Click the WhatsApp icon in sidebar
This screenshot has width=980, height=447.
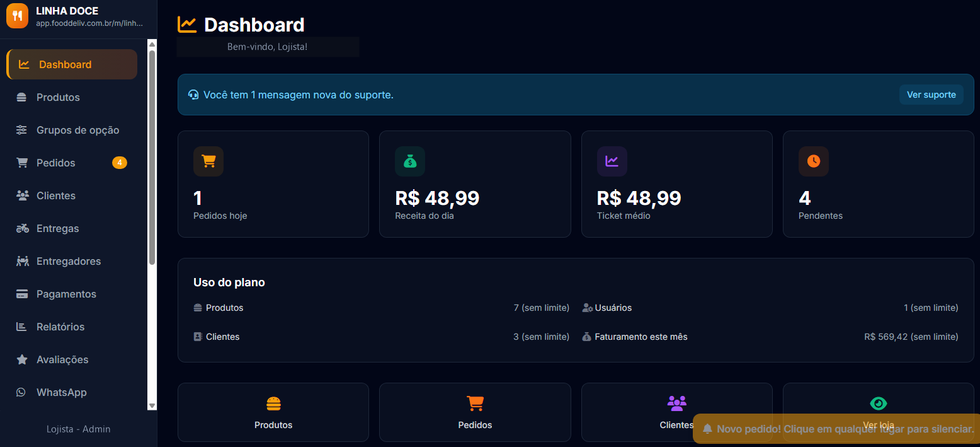click(x=21, y=392)
